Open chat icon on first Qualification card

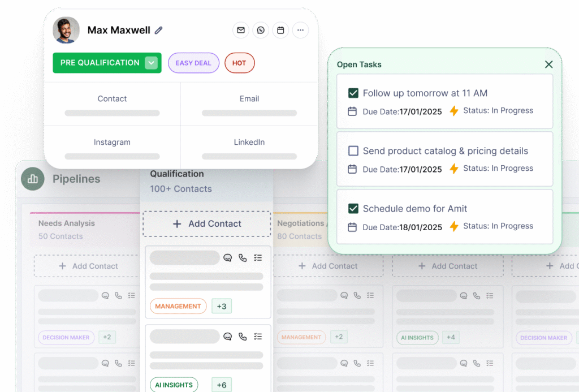click(228, 258)
